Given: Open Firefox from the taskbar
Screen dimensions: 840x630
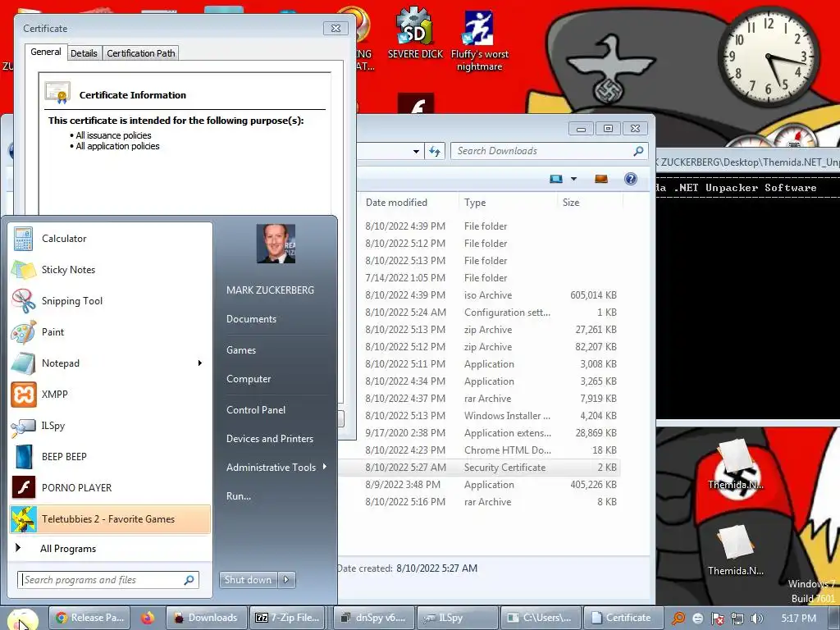Looking at the screenshot, I should click(x=148, y=618).
